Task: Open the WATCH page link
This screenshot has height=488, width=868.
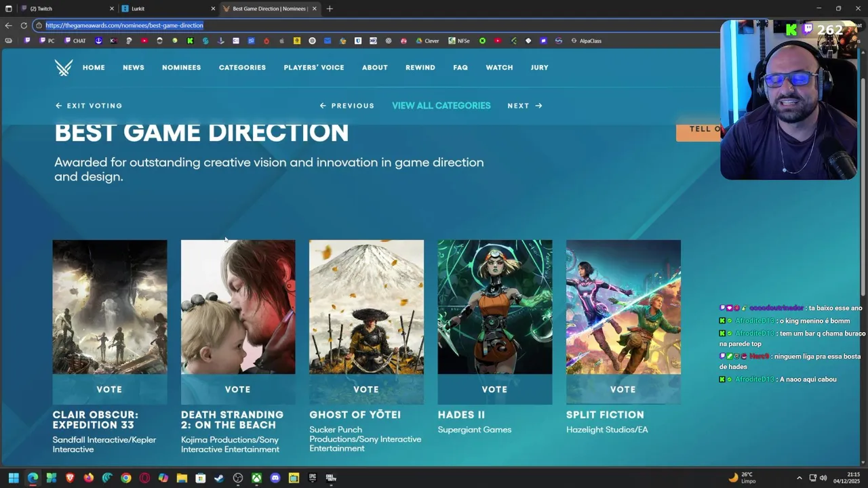Action: coord(499,68)
